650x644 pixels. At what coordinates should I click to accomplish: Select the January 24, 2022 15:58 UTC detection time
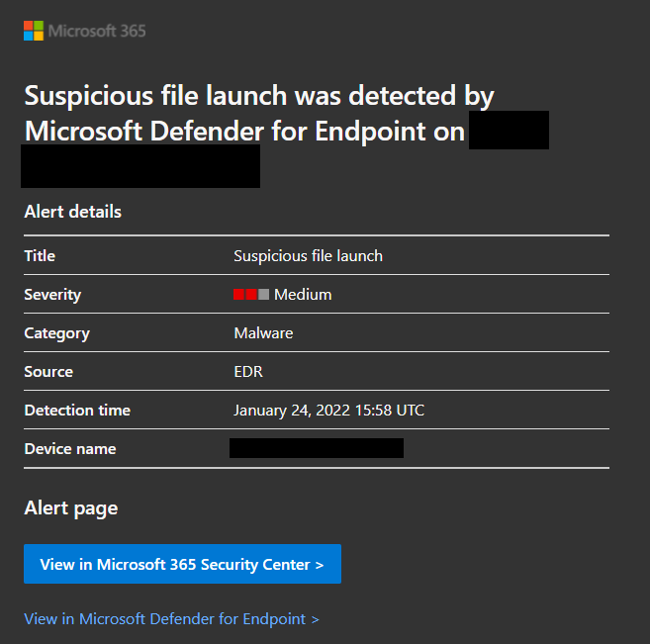point(328,410)
